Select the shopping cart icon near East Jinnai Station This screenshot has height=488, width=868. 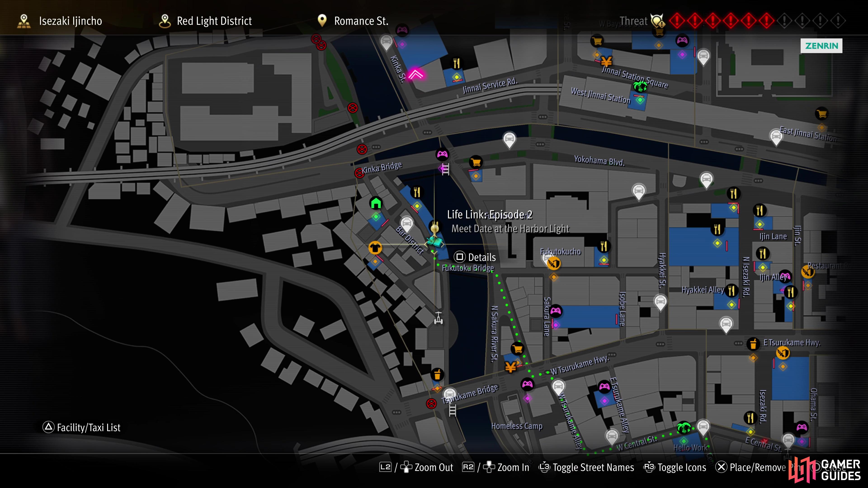[x=821, y=114]
